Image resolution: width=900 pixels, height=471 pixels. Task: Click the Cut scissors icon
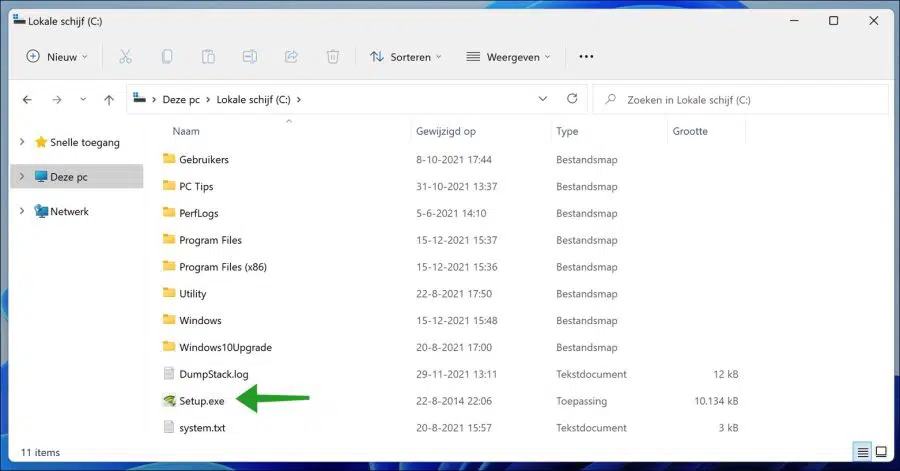pyautogui.click(x=125, y=56)
